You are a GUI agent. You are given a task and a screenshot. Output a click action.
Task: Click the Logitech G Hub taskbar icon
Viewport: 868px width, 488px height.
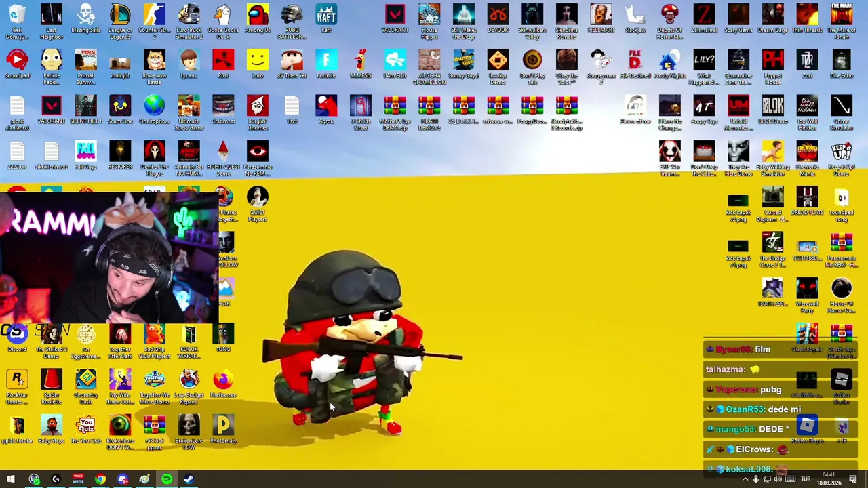click(x=56, y=479)
